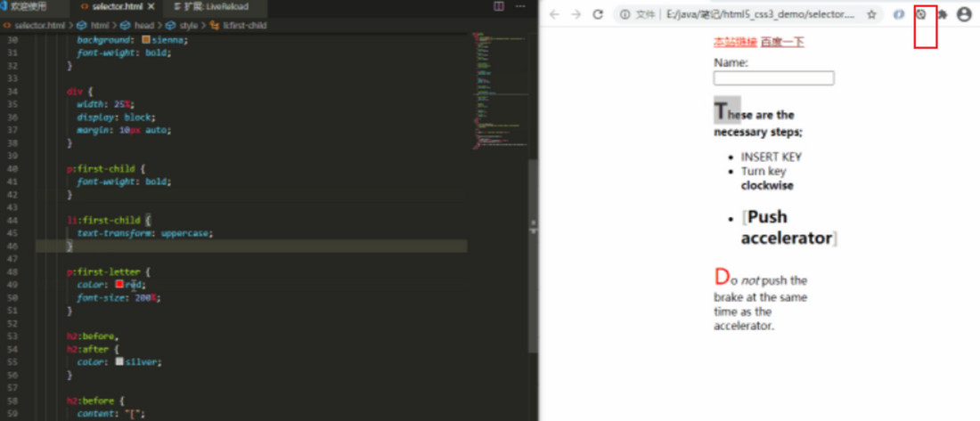Click the 'head' breadcrumb segment
This screenshot has height=421, width=980.
pyautogui.click(x=141, y=26)
